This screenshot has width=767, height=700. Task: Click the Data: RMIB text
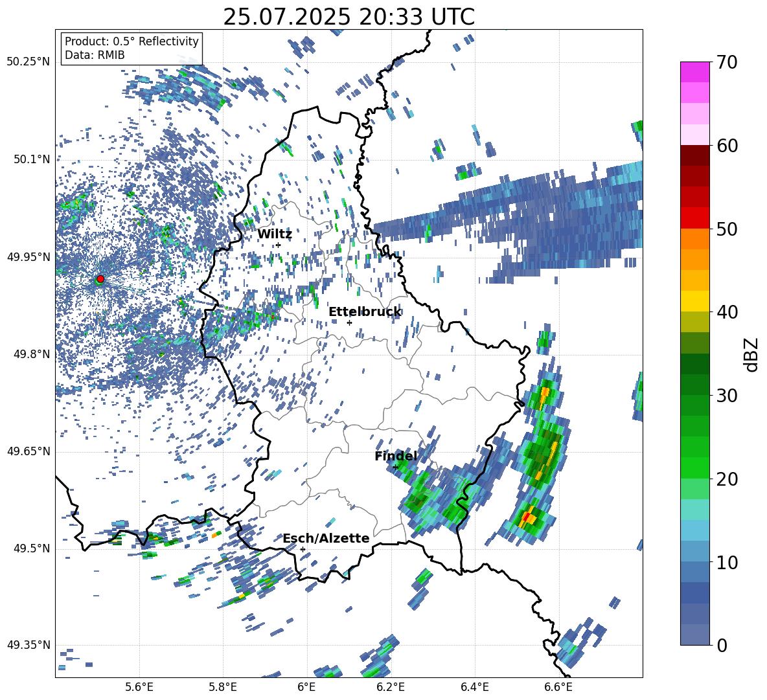coord(95,55)
